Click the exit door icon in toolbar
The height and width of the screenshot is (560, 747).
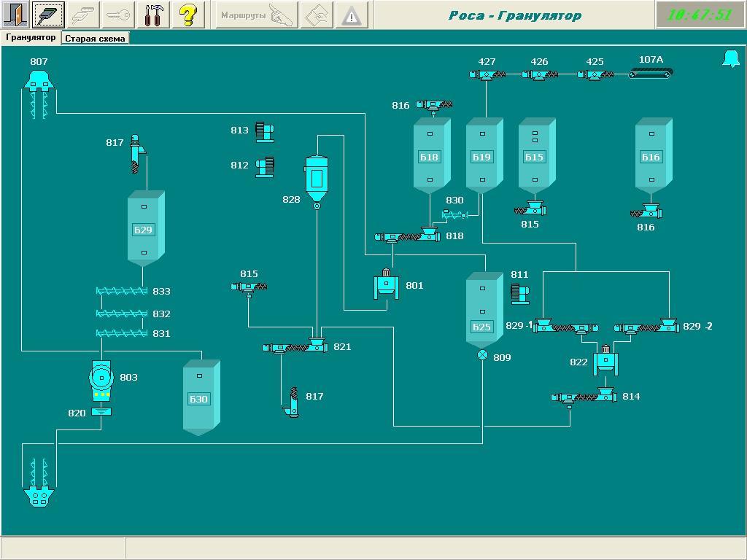click(15, 15)
